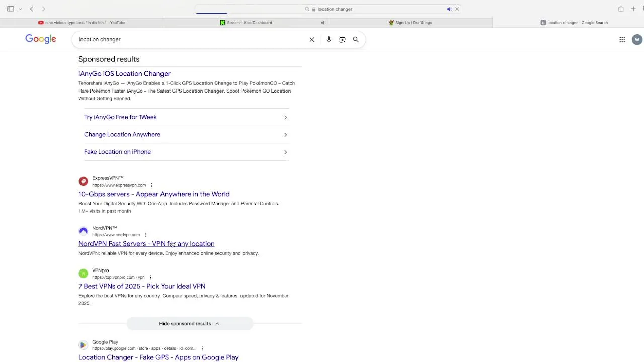Stop loading the page in address bar
Screen dimensions: 644x362
click(457, 9)
